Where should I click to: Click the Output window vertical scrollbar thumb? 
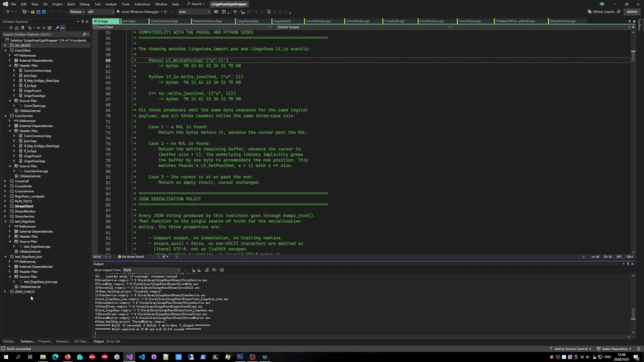coord(633,314)
